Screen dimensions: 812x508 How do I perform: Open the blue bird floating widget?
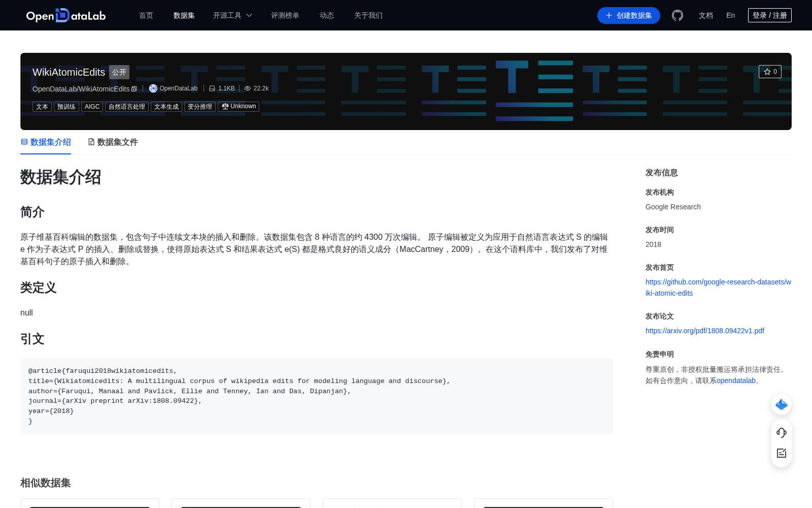point(782,404)
